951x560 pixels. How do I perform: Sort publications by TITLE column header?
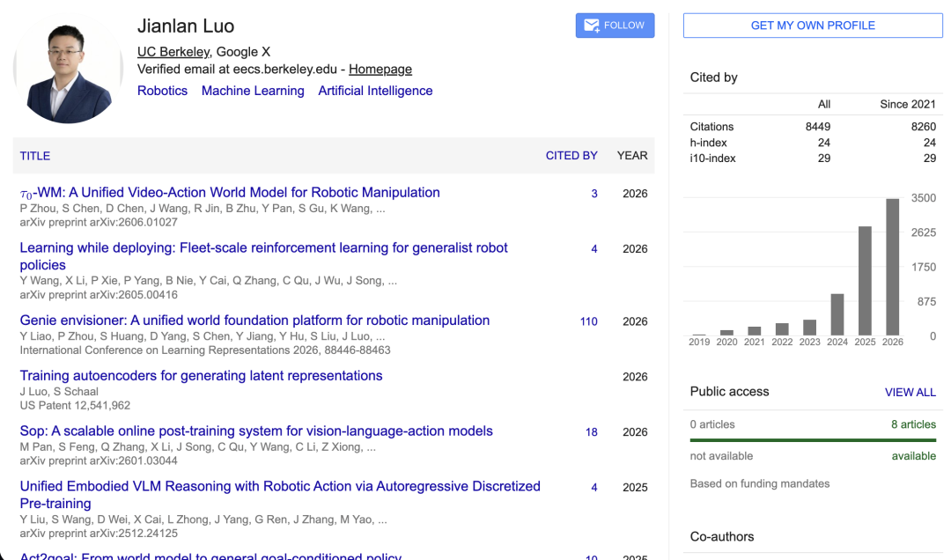point(35,156)
